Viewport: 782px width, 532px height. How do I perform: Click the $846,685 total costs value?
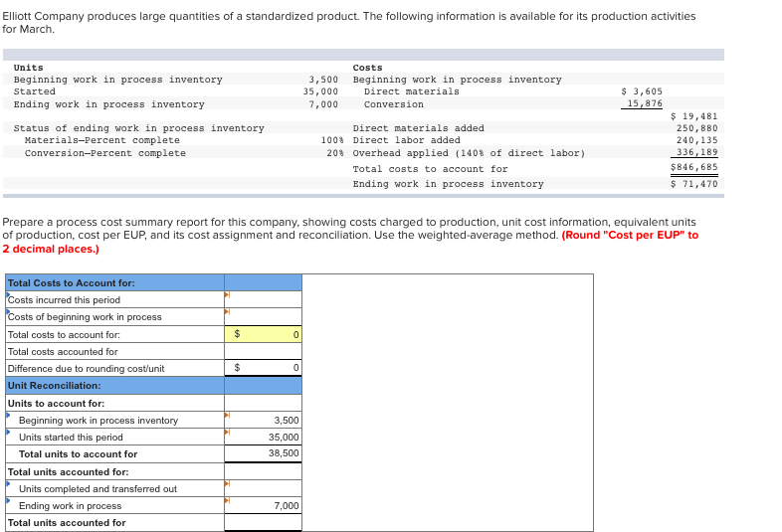(693, 167)
